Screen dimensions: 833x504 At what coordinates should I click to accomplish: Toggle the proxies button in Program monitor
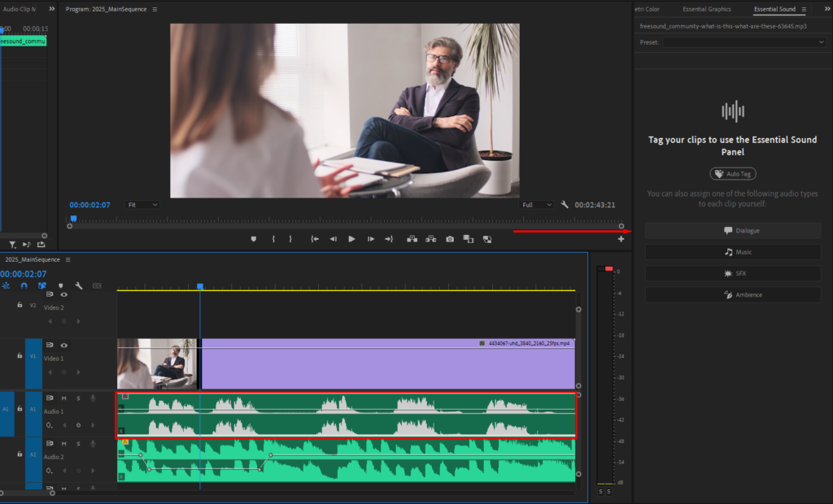(x=487, y=239)
